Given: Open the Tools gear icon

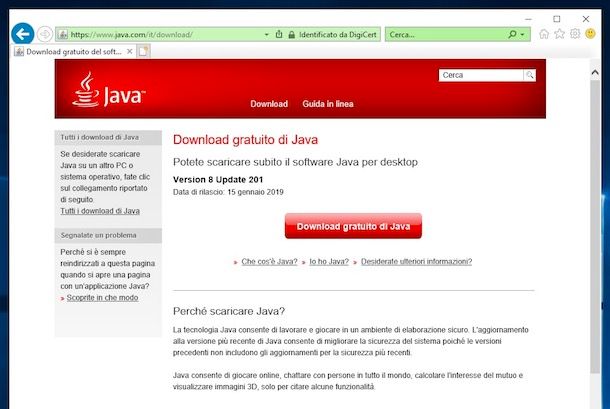Looking at the screenshot, I should point(575,34).
